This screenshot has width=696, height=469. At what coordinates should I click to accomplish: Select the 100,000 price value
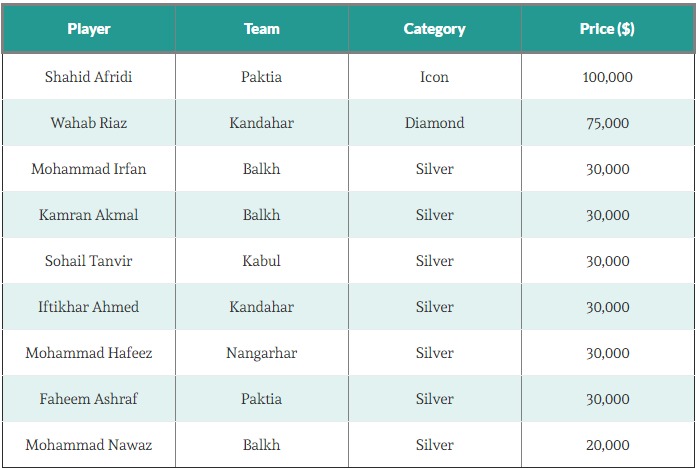click(x=607, y=77)
